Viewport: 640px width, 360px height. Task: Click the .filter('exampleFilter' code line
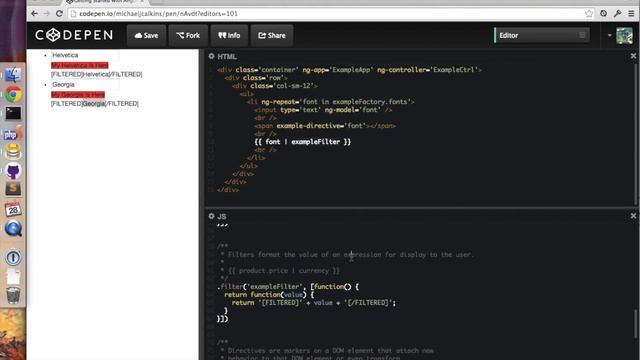point(288,287)
